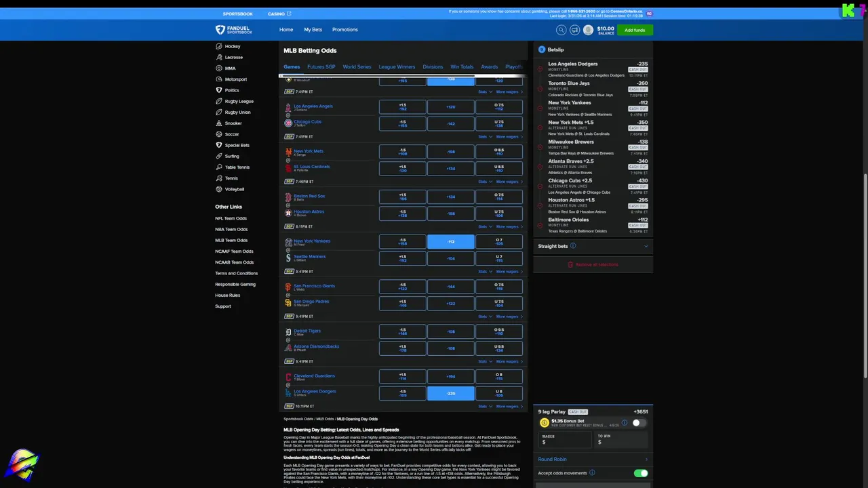868x488 pixels.
Task: Select the Snooker icon in sidebar
Action: (x=219, y=123)
